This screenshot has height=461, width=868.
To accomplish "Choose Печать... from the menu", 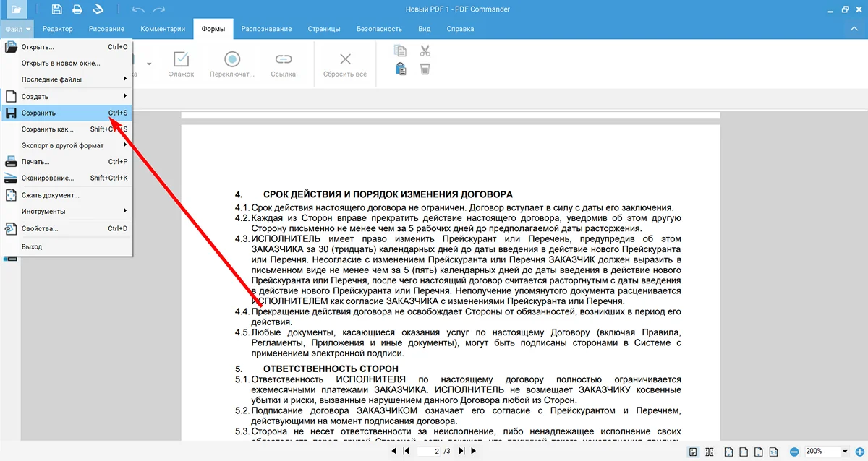I will [x=67, y=162].
